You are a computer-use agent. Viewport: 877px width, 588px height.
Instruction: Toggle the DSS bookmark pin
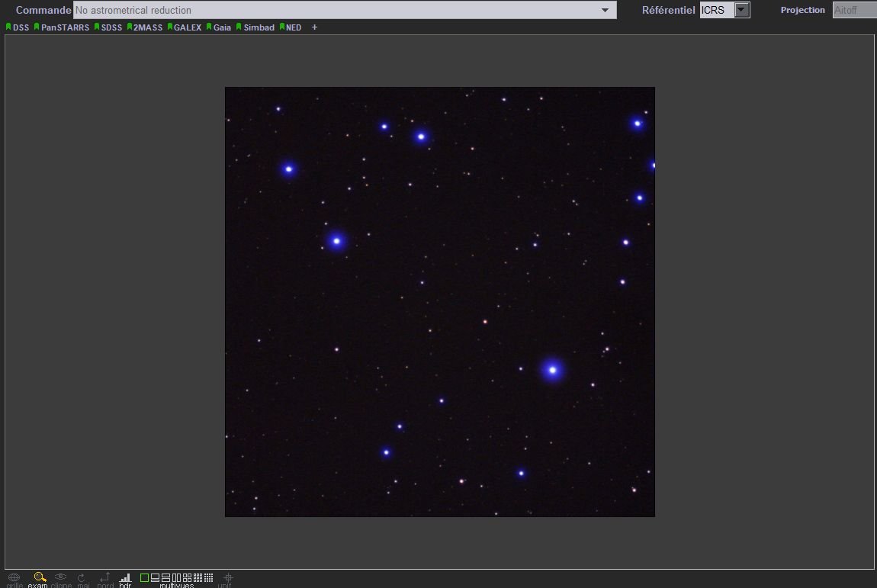[9, 27]
